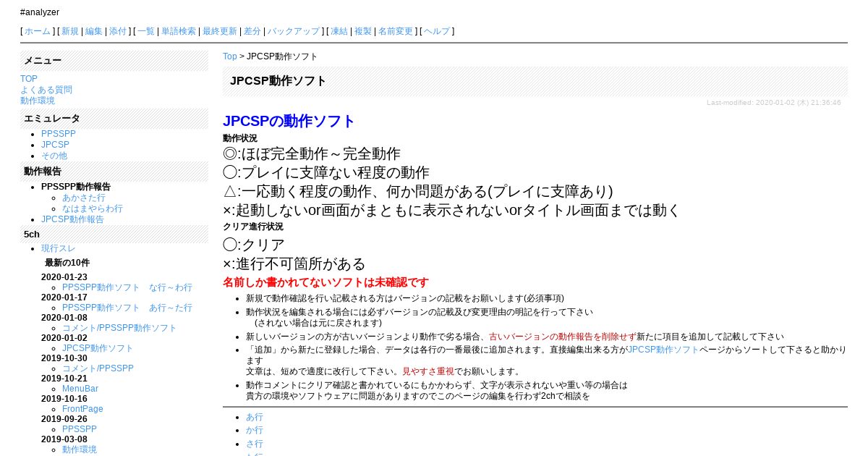
Task: Click the bold PPSSPP動作報告 list item
Action: (x=76, y=187)
